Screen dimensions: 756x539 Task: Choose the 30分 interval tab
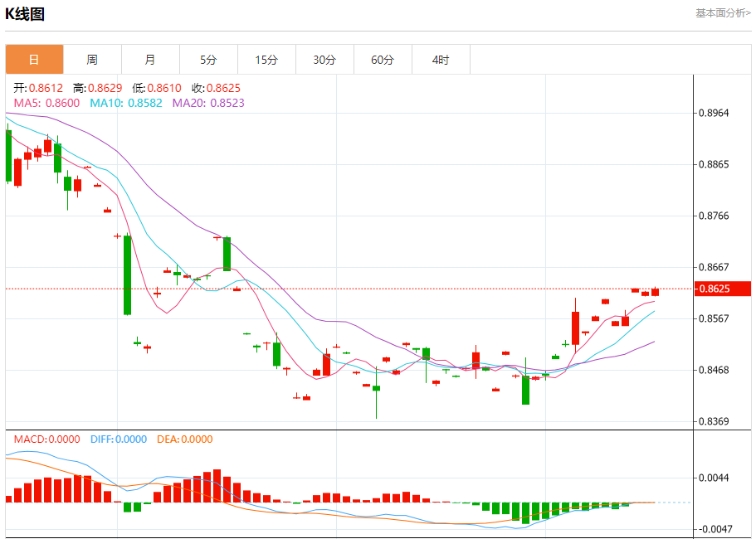click(x=324, y=60)
